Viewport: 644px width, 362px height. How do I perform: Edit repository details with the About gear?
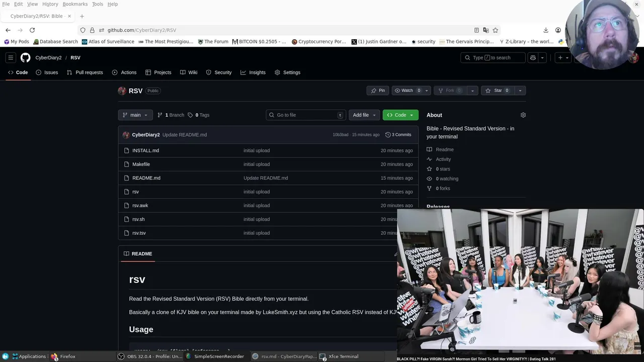pos(523,115)
